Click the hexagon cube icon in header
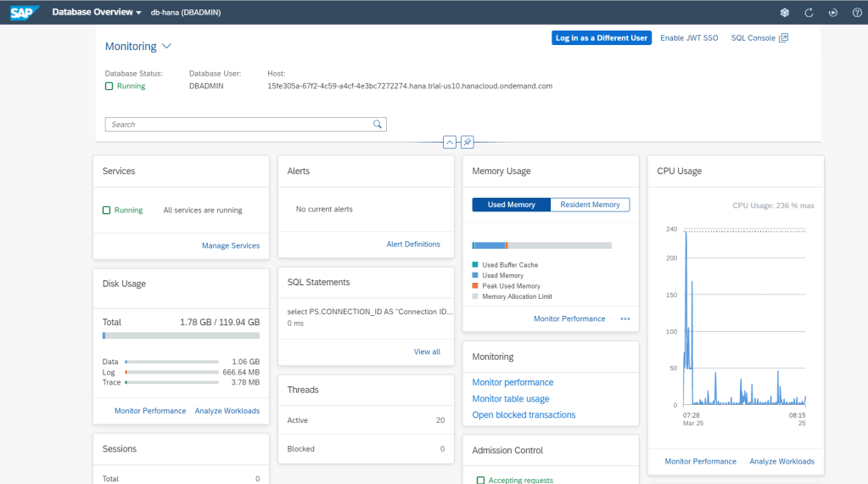Image resolution: width=868 pixels, height=484 pixels. tap(785, 13)
